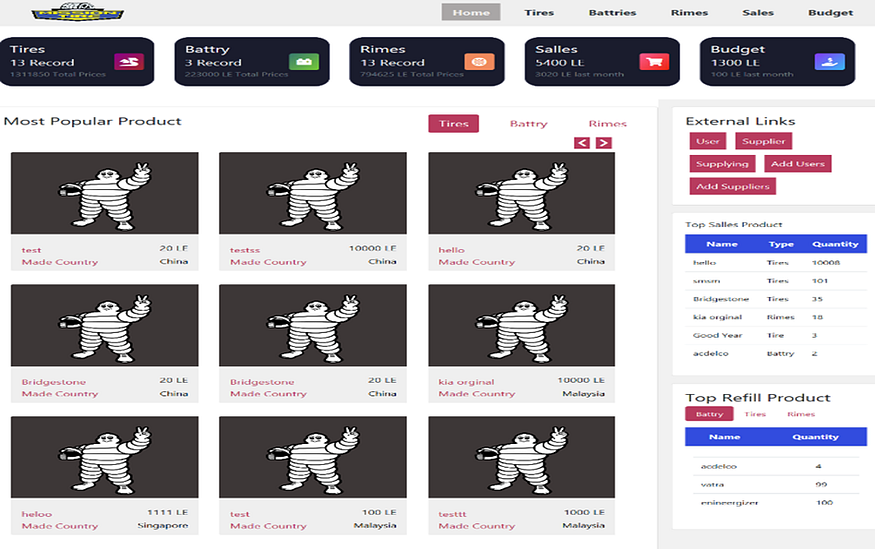Viewport: 875px width, 549px height.
Task: Go to previous popular products page
Action: click(x=582, y=143)
